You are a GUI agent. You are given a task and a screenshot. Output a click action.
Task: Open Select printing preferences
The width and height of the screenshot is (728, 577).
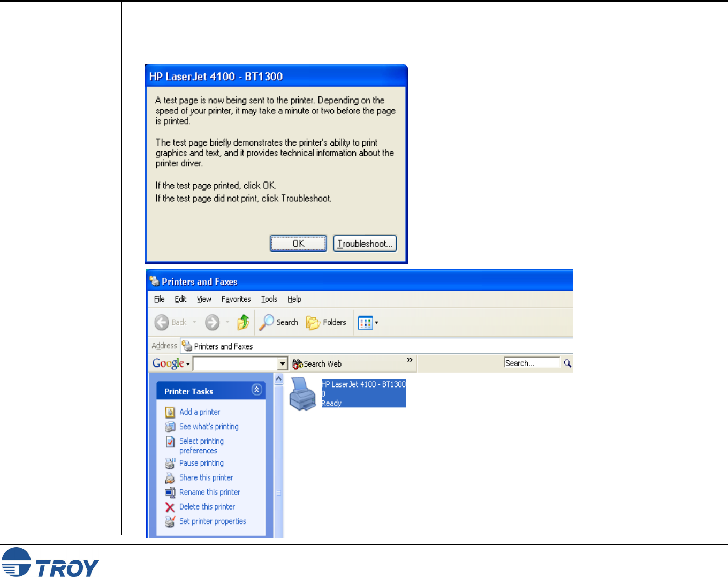[201, 446]
